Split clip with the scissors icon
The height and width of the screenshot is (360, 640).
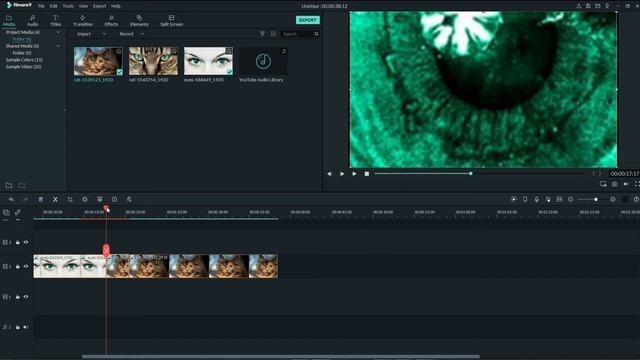click(55, 199)
